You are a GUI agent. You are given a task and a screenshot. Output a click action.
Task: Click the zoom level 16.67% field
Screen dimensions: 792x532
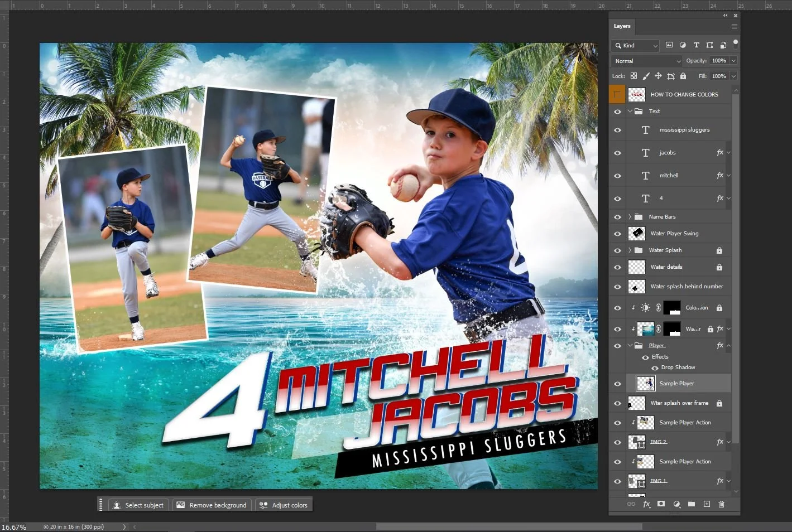(15, 527)
